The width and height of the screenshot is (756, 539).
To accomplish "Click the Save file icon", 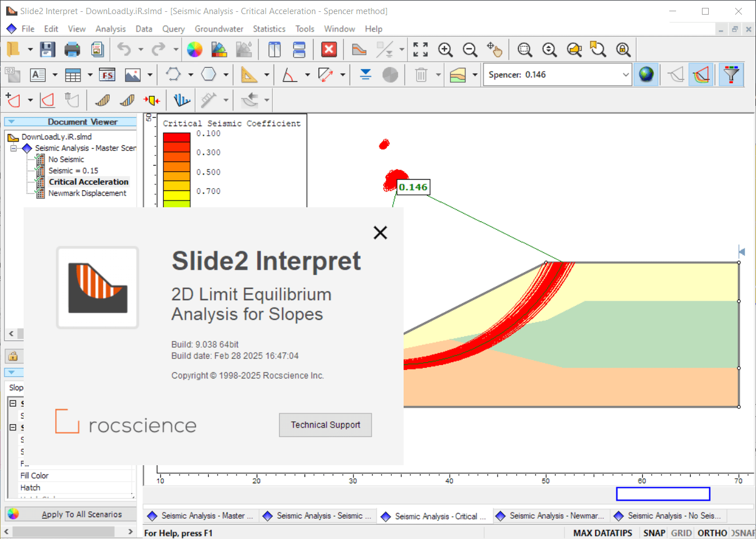I will [47, 50].
